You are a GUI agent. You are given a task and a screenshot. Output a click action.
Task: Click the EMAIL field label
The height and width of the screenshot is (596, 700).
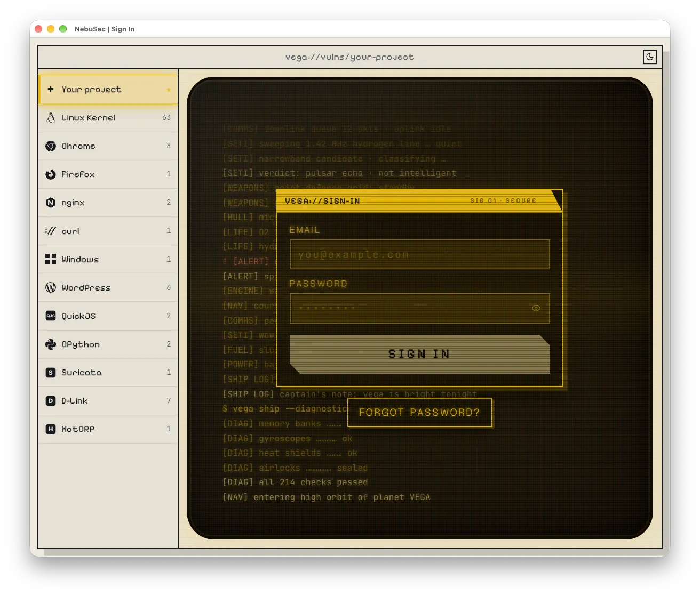pos(304,230)
